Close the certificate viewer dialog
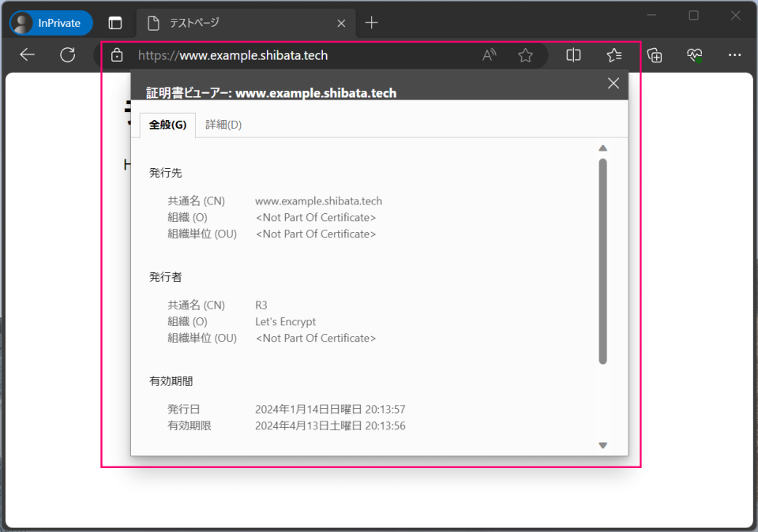The height and width of the screenshot is (532, 758). [614, 83]
